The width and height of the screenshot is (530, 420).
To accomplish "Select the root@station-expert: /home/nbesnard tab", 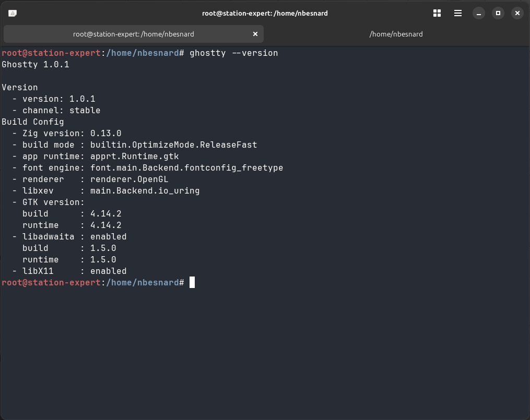I will coord(134,34).
